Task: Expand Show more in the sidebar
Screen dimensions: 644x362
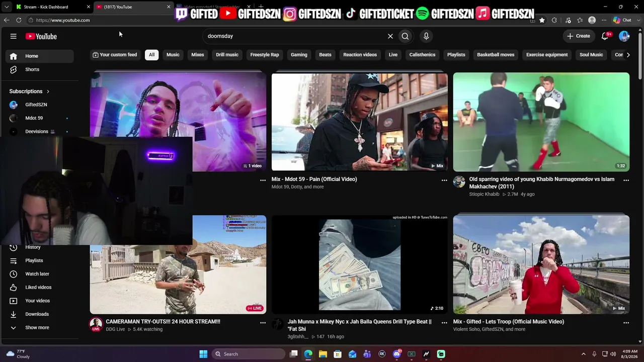Action: (40, 327)
